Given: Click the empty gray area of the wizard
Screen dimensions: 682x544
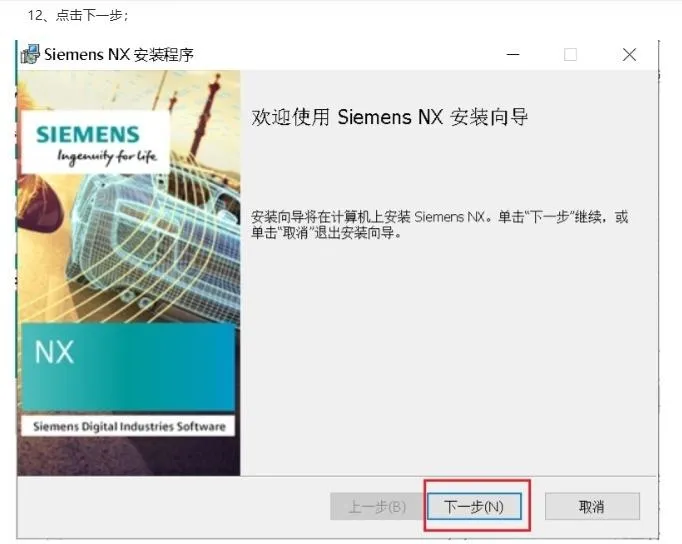Looking at the screenshot, I should pos(448,357).
